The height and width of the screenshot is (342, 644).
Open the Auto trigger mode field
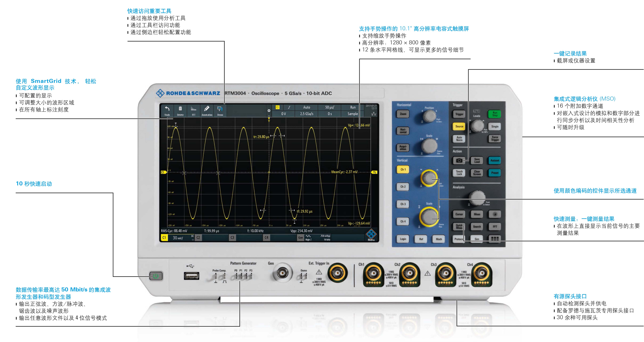[306, 107]
